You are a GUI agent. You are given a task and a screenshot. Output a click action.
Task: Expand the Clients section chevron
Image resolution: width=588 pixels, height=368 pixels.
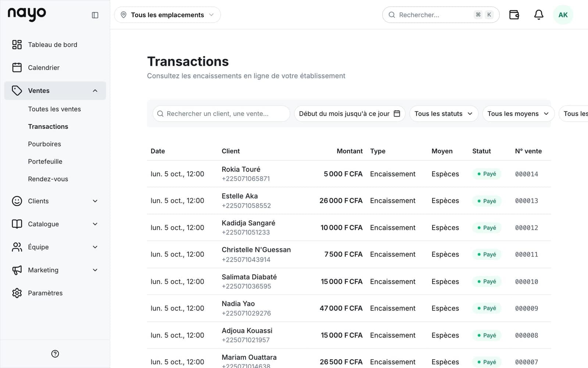point(95,201)
